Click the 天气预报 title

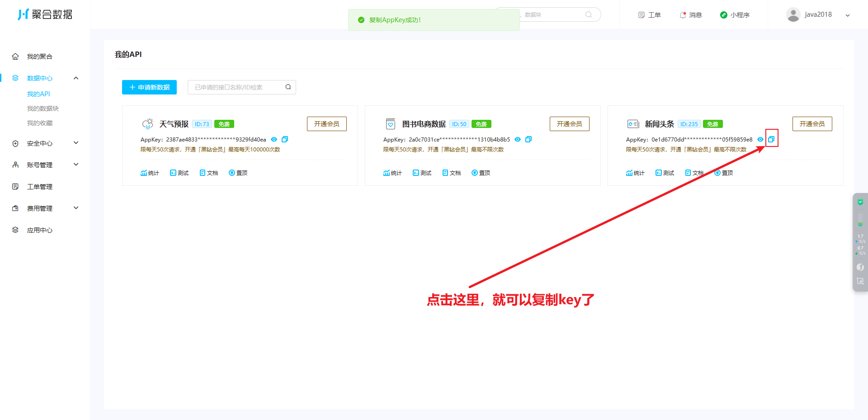(x=174, y=124)
